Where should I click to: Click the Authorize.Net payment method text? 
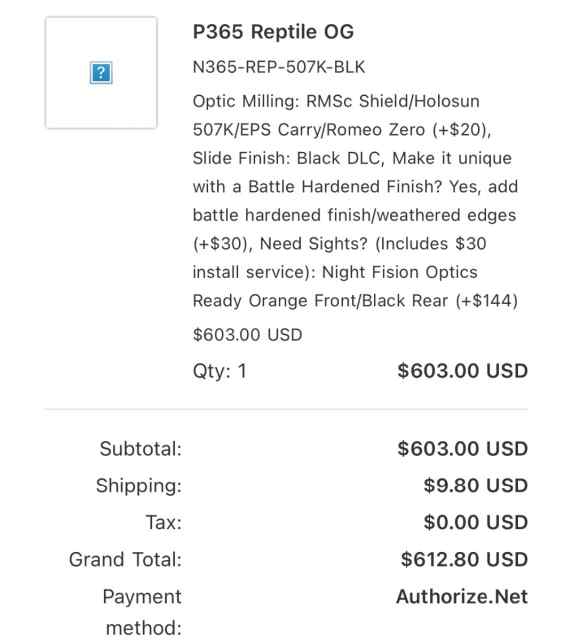point(462,597)
